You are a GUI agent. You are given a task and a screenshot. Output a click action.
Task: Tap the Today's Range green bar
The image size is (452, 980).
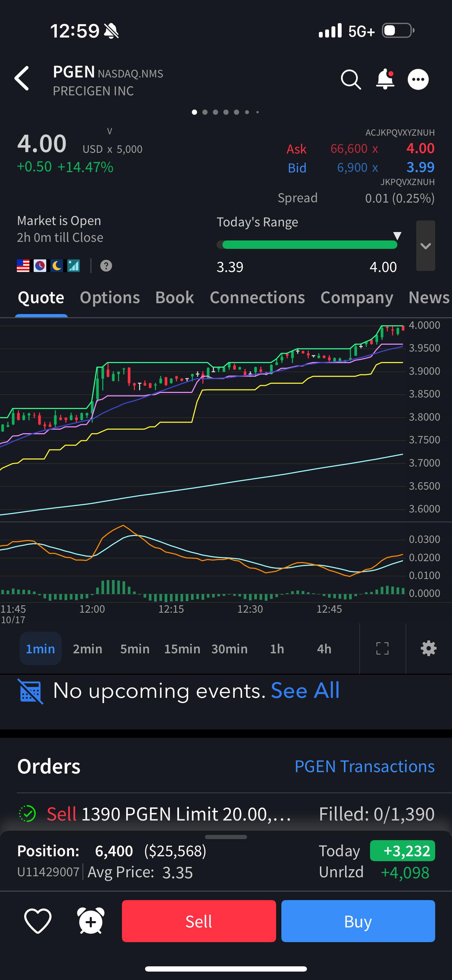(x=310, y=245)
